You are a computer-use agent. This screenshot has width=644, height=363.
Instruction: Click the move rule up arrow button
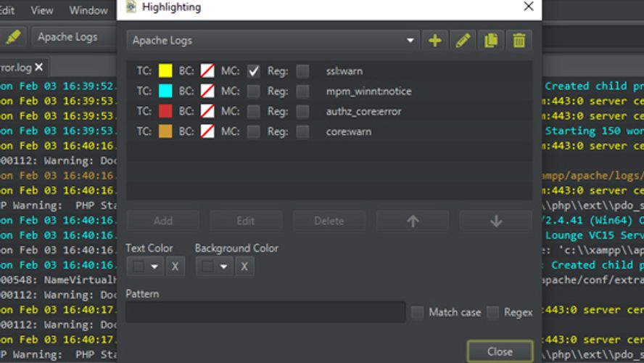[413, 221]
